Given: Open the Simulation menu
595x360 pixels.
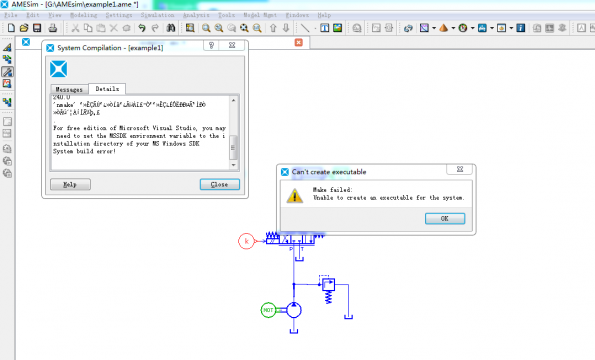Looking at the screenshot, I should click(x=157, y=15).
